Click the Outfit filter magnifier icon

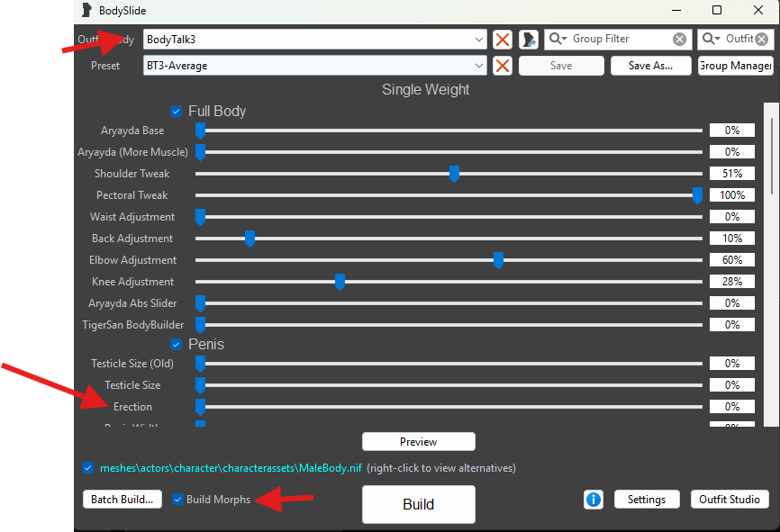coord(711,39)
